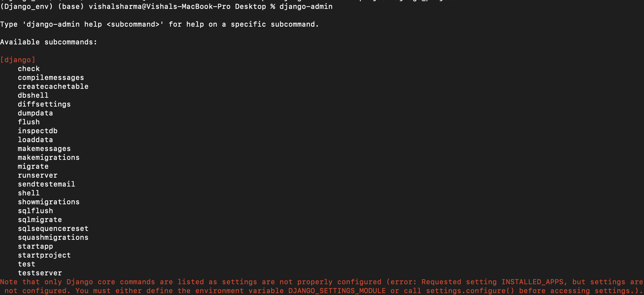Click the 'diffsettings' subcommand line

tap(44, 104)
